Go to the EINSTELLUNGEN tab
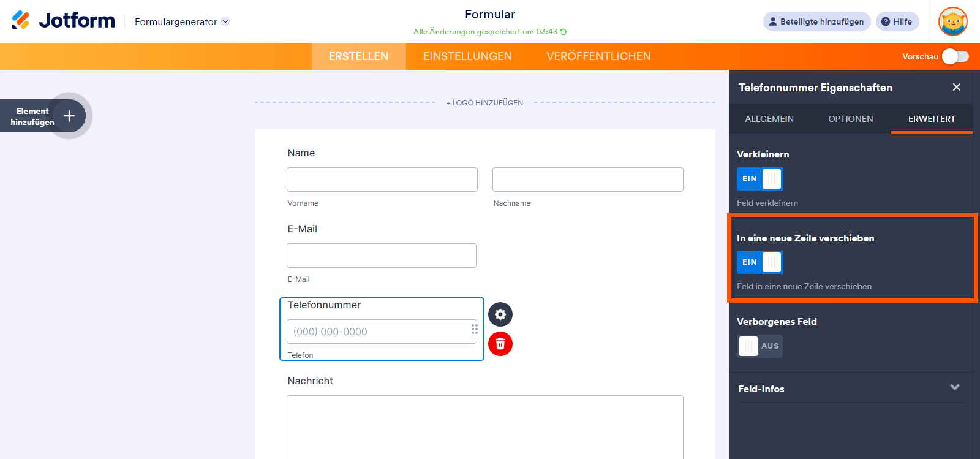Screen dimensions: 980x459 (467, 56)
